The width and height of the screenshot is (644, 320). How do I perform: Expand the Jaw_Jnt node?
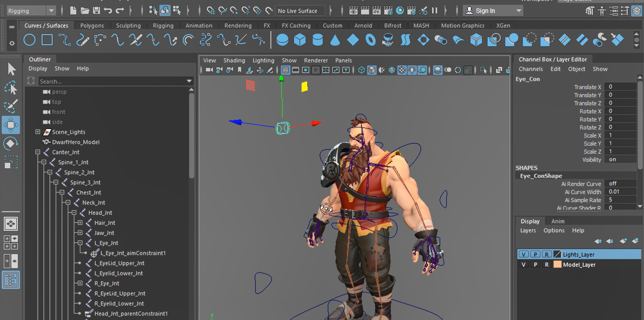[x=80, y=233]
